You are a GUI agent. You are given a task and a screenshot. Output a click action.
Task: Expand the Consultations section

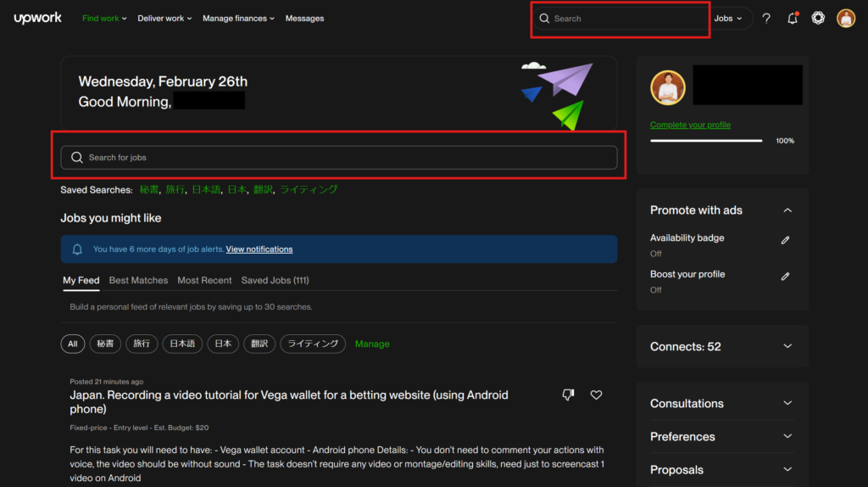pos(787,403)
